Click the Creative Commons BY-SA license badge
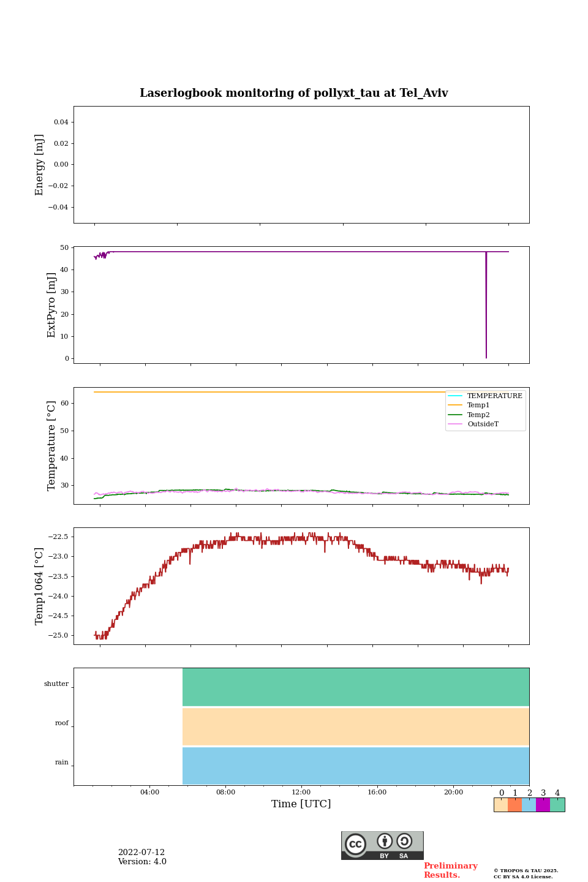The width and height of the screenshot is (588, 882). [x=382, y=845]
